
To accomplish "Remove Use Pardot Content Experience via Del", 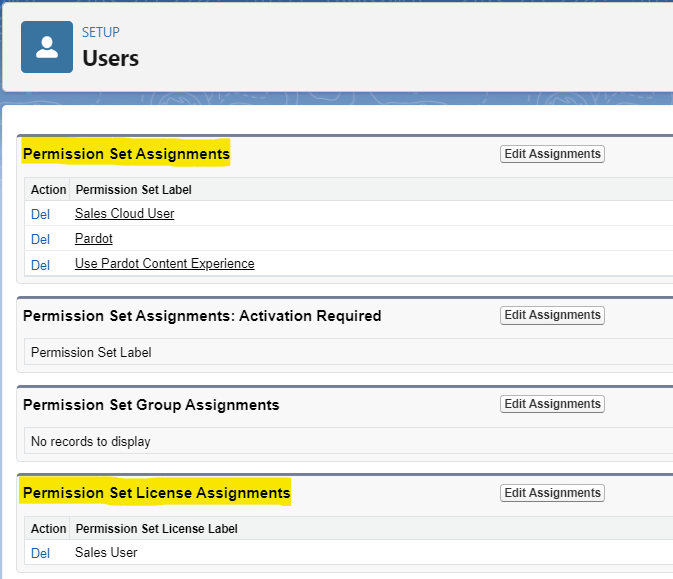I will [x=40, y=265].
